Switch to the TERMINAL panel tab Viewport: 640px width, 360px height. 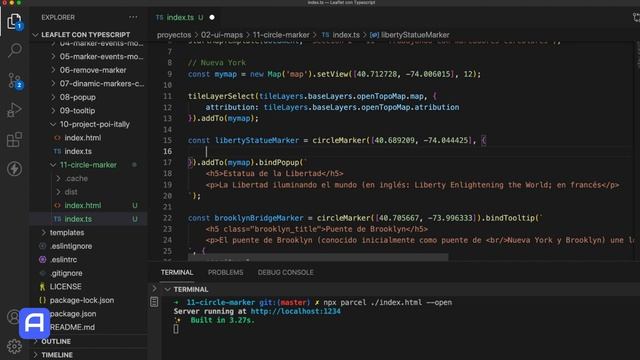177,272
